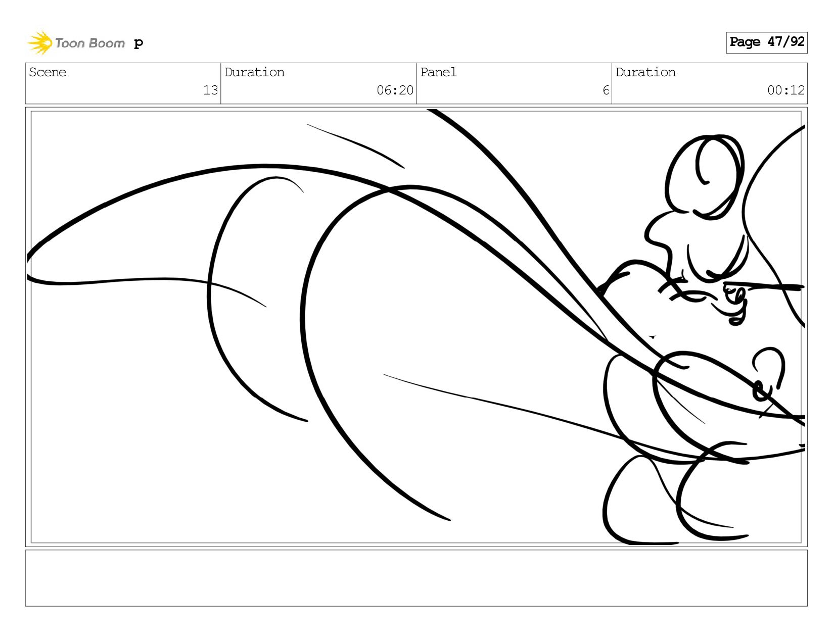
Task: Click scene duration value 06:20
Action: tap(395, 90)
